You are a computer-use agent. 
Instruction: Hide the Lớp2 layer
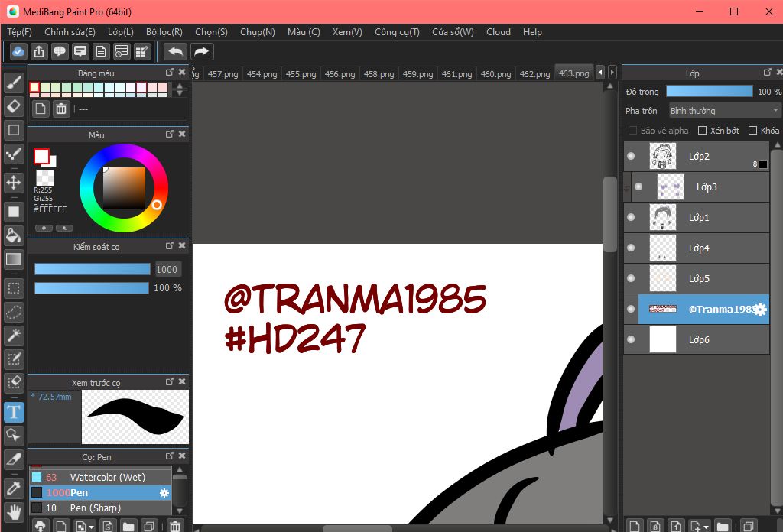631,156
